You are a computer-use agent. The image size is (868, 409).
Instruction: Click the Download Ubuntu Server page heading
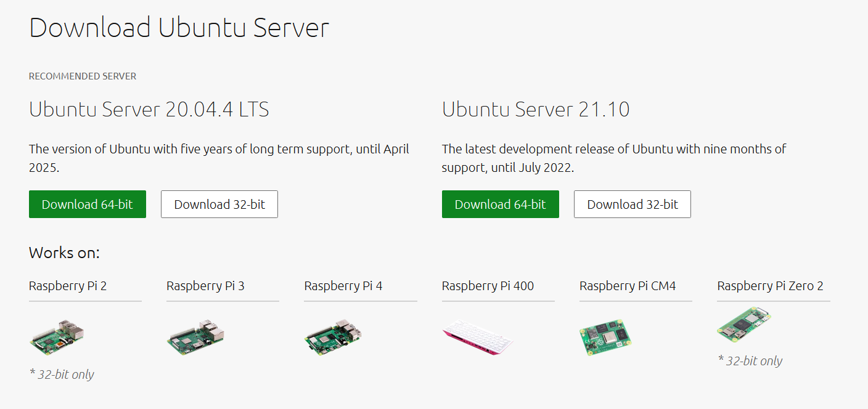pyautogui.click(x=179, y=28)
